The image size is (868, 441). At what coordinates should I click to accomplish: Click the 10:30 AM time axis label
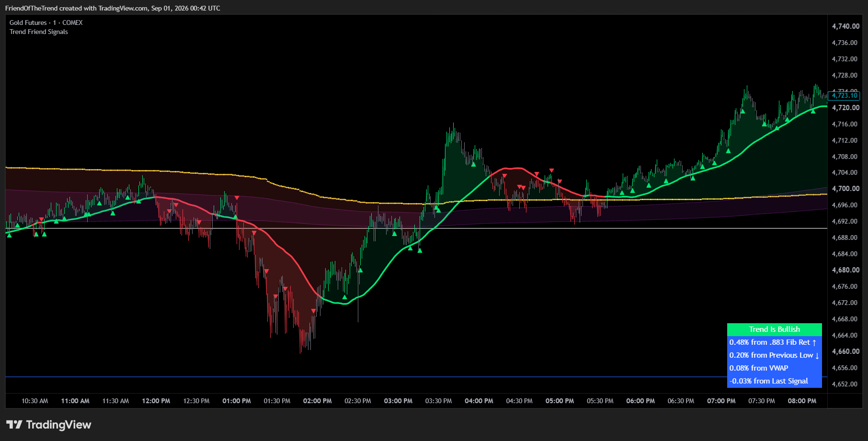pos(35,401)
